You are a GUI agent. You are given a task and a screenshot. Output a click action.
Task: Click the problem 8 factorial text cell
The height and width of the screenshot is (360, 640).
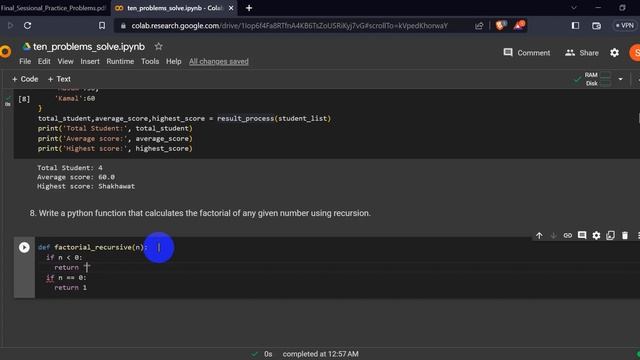[200, 213]
